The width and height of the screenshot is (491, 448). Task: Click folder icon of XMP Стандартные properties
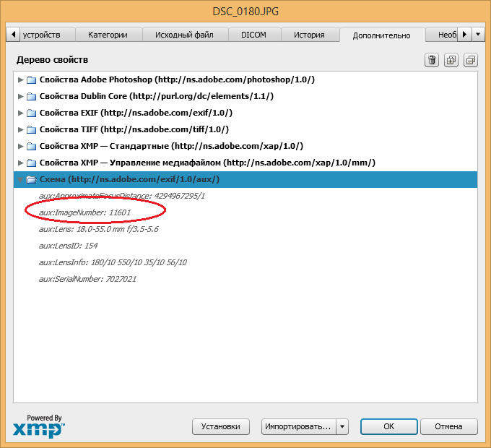point(31,146)
